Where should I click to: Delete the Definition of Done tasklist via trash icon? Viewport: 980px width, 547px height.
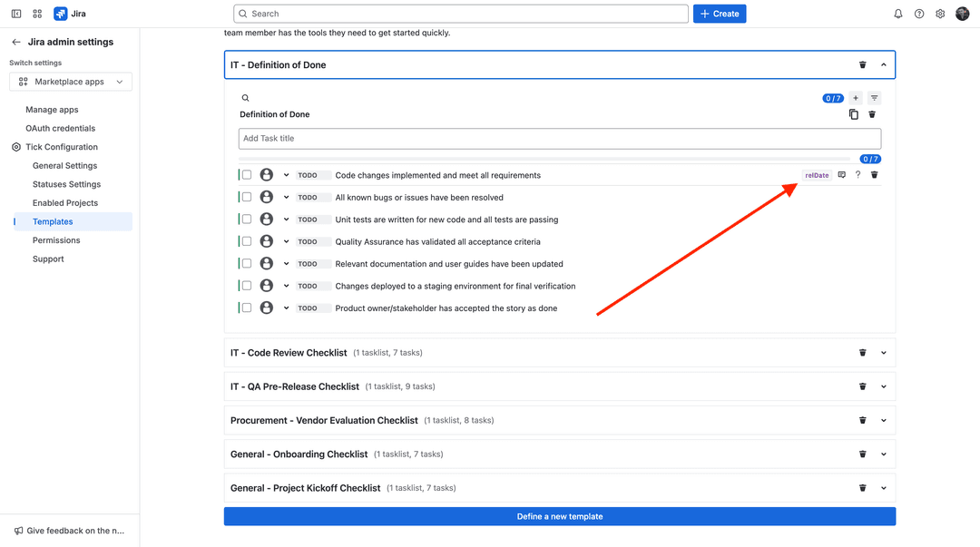tap(872, 114)
